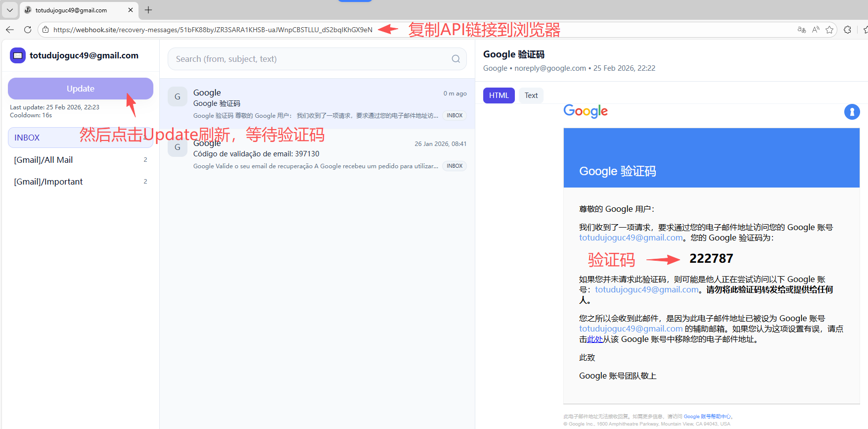Viewport: 868px width, 429px height.
Task: Select the webhook.site URL address bar
Action: coord(213,30)
